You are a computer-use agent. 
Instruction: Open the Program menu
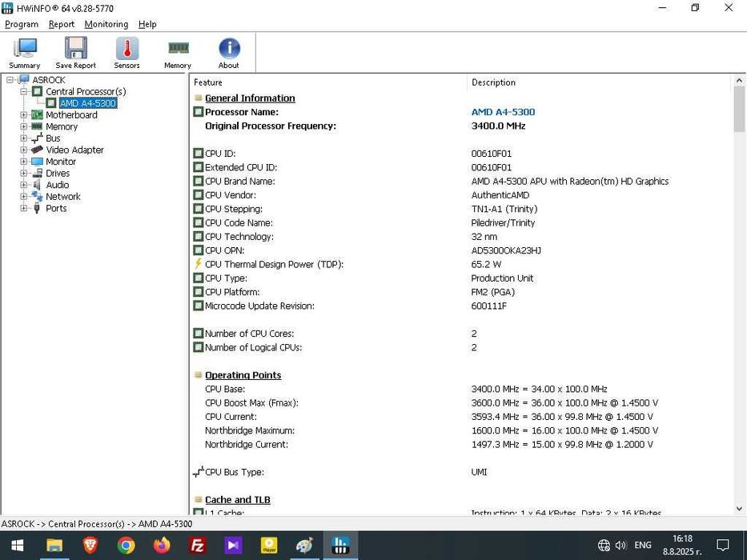click(x=22, y=24)
